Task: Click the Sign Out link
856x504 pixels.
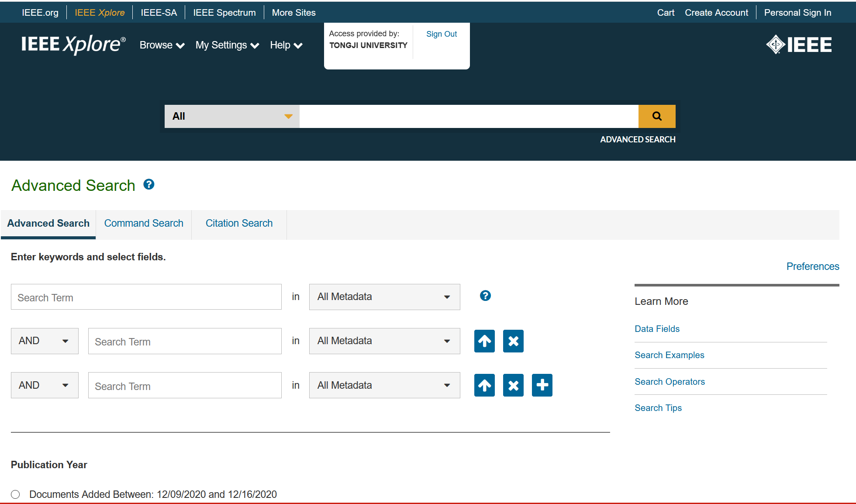Action: pyautogui.click(x=442, y=34)
